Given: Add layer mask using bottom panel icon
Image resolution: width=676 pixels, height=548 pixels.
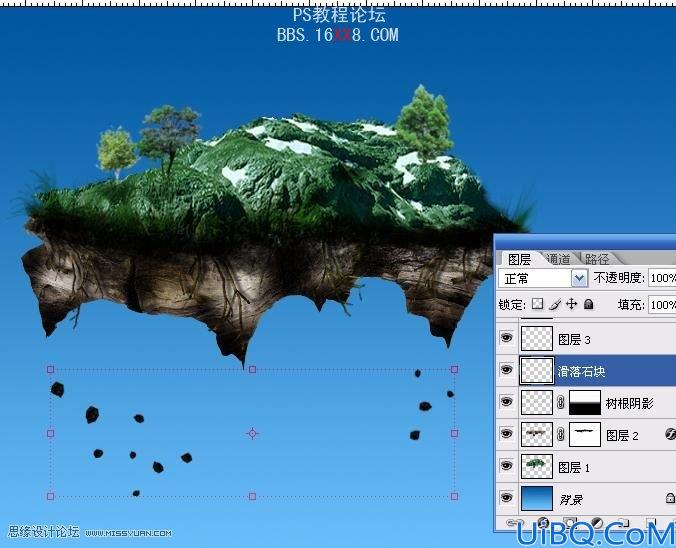Looking at the screenshot, I should click(570, 523).
